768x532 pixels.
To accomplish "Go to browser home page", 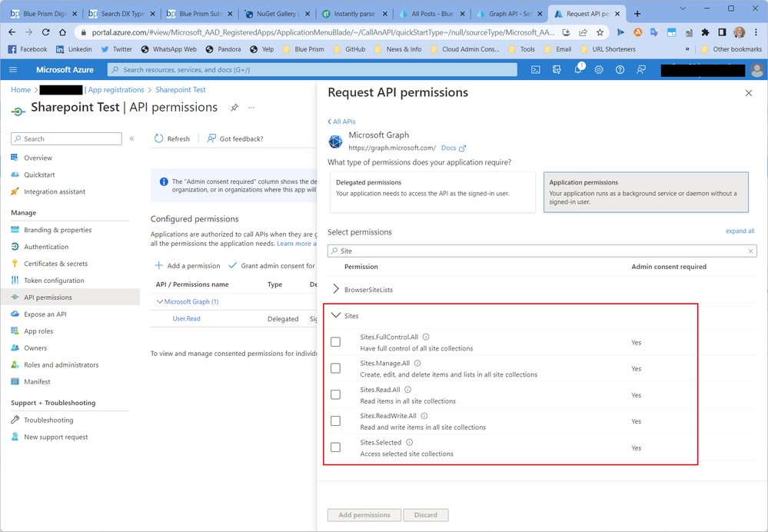I will click(62, 32).
